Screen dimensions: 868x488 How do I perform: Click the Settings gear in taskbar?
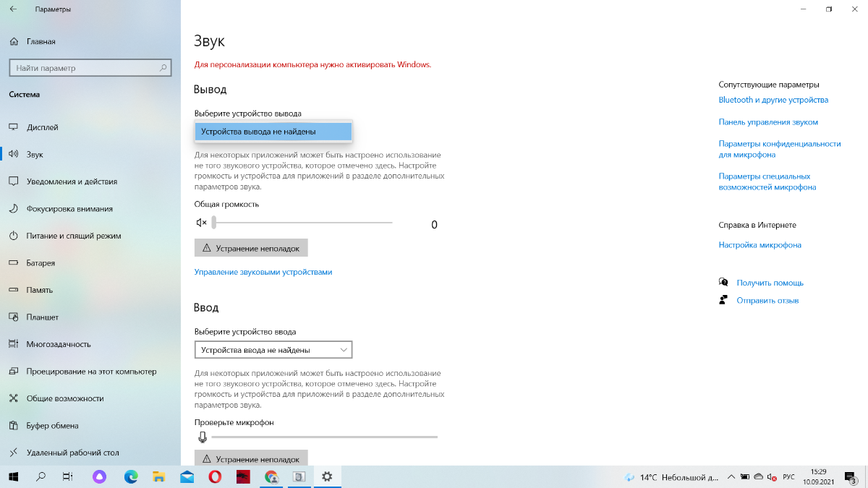coord(327,476)
